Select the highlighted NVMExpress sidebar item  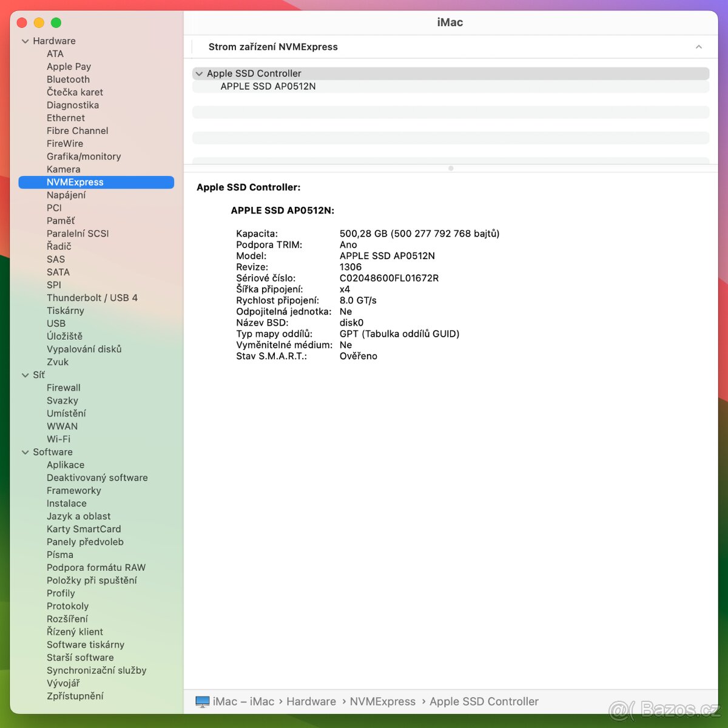pyautogui.click(x=74, y=182)
